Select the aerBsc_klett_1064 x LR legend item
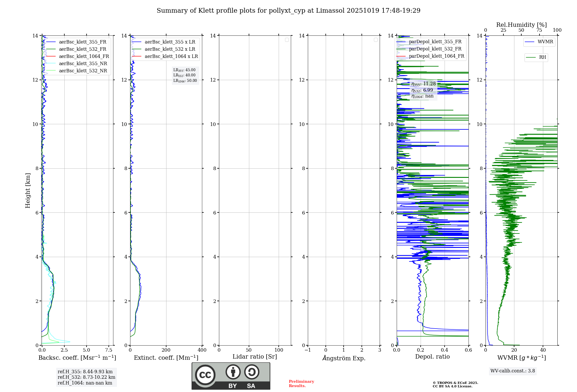Viewport: 577px width, 392px height. tap(171, 56)
